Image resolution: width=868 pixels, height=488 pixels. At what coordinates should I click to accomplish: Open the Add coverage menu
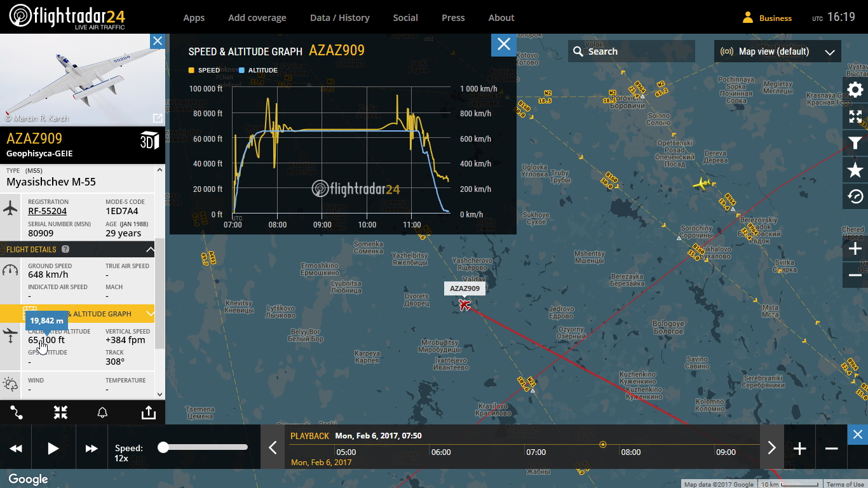pos(257,18)
